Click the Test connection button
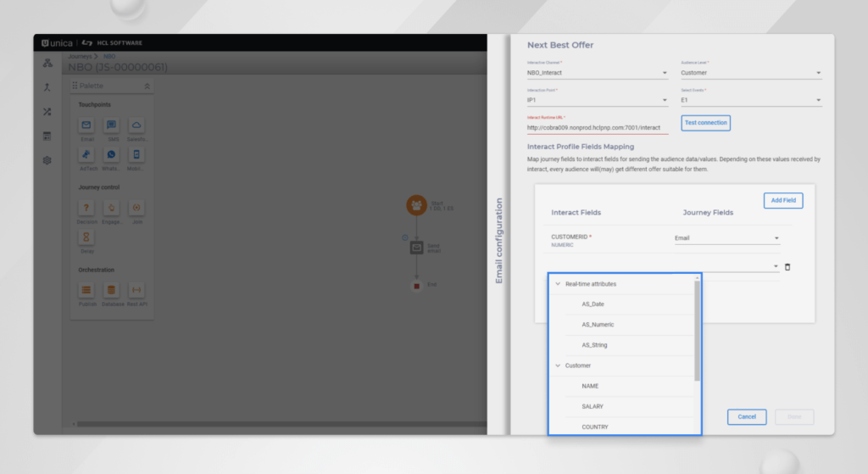This screenshot has height=474, width=868. click(x=705, y=123)
